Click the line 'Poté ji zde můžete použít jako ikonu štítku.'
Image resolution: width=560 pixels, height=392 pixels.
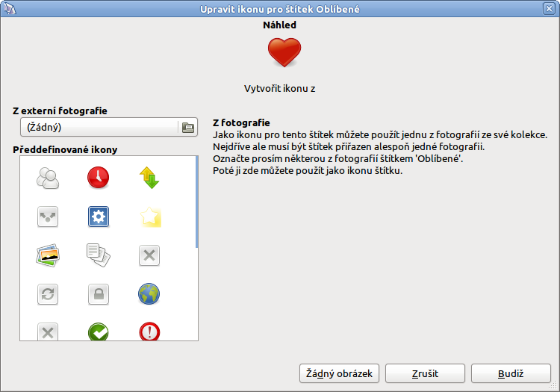tap(308, 171)
